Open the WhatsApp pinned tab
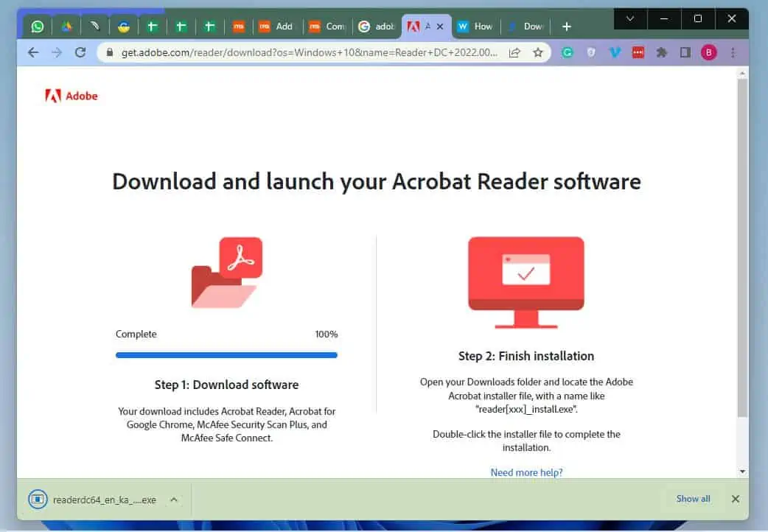768x532 pixels. pos(37,27)
